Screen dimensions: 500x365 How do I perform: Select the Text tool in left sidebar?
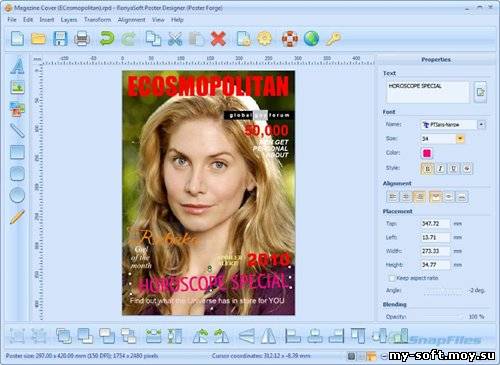[x=17, y=66]
